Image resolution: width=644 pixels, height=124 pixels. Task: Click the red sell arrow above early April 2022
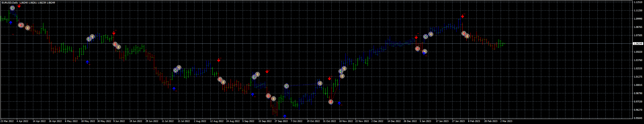coord(19,6)
